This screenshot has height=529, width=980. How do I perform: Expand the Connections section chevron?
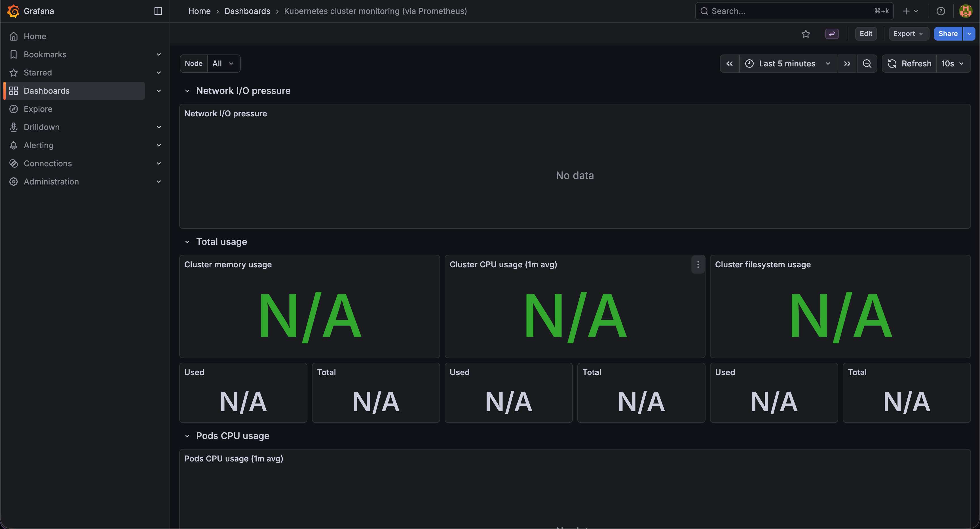click(x=159, y=163)
